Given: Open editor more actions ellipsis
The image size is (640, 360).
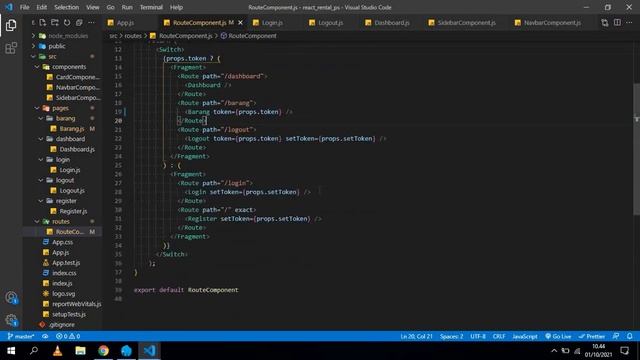Looking at the screenshot, I should pyautogui.click(x=629, y=23).
